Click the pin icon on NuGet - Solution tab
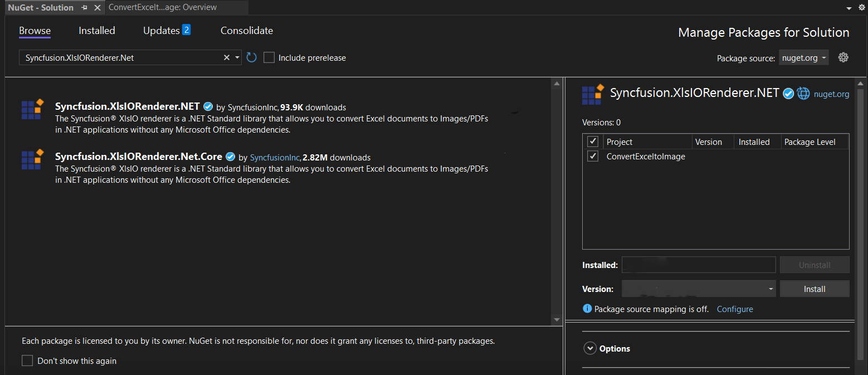Viewport: 868px width, 375px height. (85, 7)
